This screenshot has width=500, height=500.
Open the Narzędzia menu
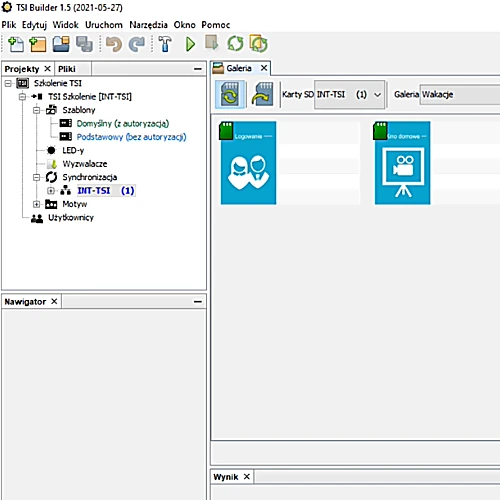[x=148, y=25]
